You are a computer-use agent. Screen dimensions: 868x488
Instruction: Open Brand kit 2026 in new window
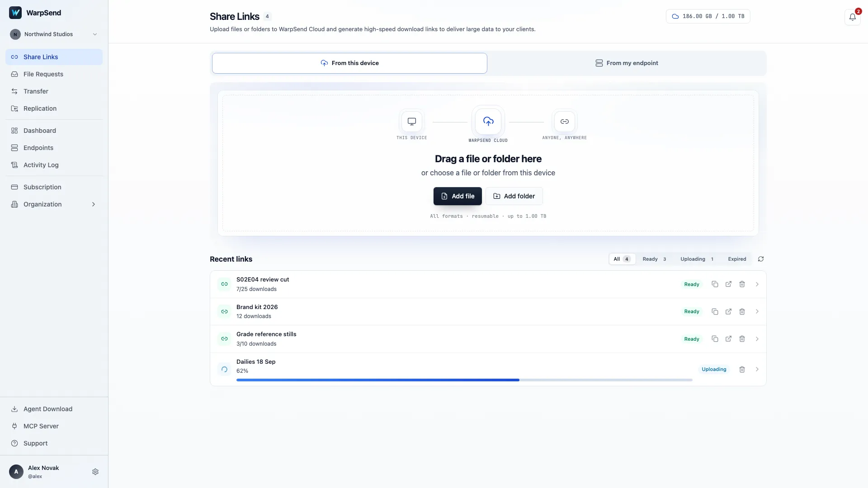click(x=728, y=312)
